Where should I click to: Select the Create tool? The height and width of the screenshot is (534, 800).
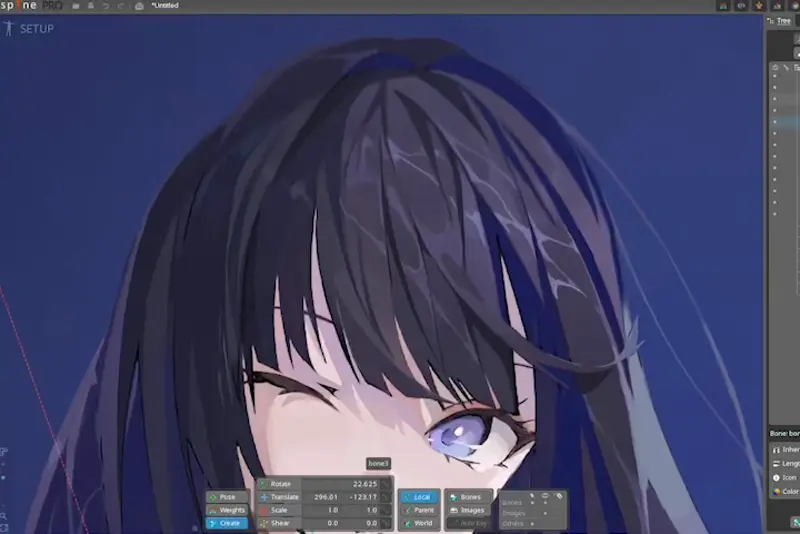pos(227,523)
